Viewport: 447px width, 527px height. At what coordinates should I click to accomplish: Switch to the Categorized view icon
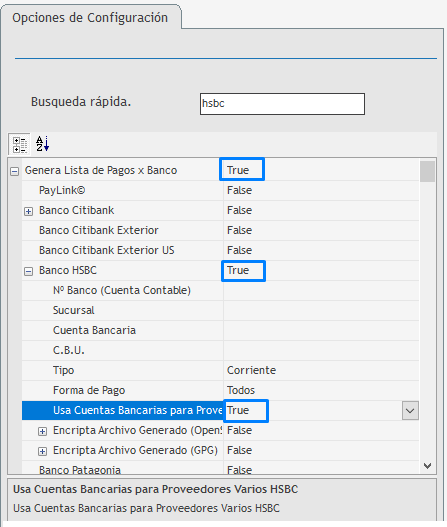coord(19,145)
